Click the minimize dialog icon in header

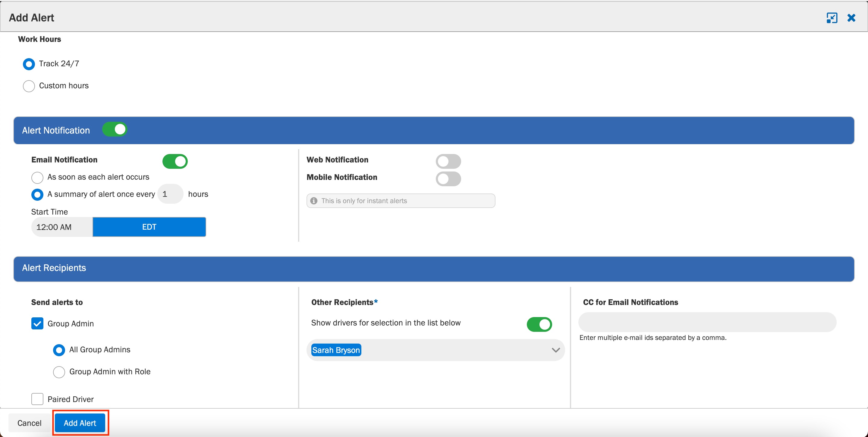(x=832, y=18)
